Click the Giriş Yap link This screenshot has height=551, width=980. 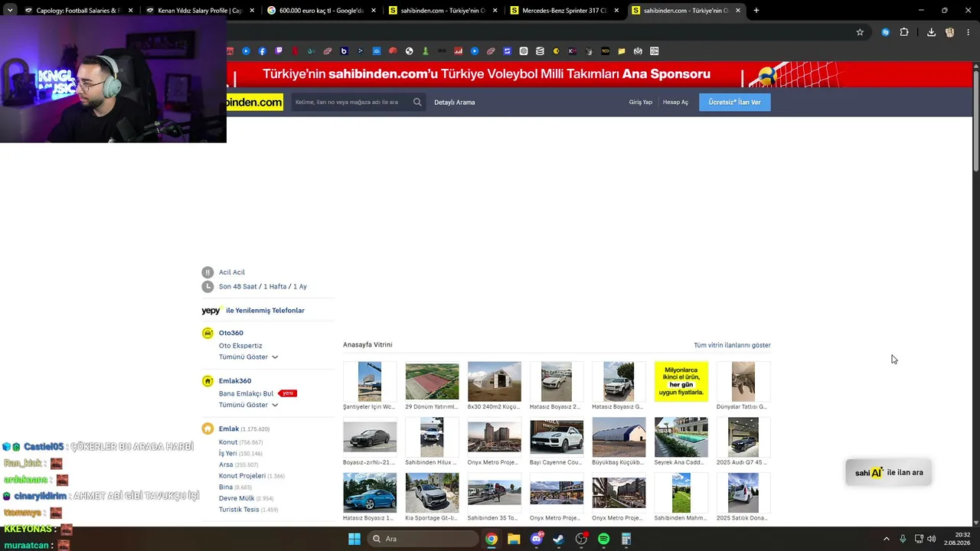pos(641,103)
